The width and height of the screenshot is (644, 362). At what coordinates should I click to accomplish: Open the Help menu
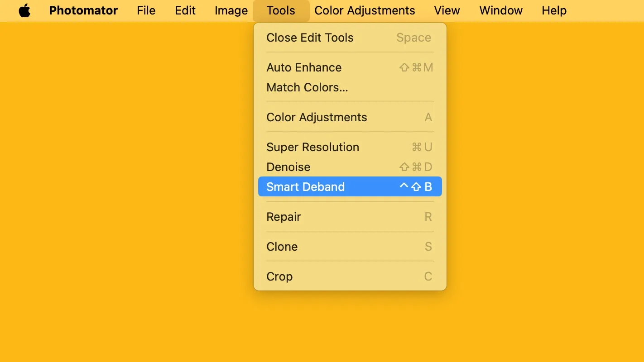pos(554,10)
